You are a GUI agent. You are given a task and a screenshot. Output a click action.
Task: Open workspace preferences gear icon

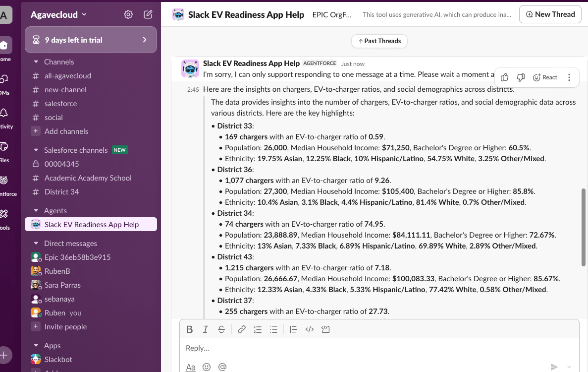pyautogui.click(x=128, y=15)
